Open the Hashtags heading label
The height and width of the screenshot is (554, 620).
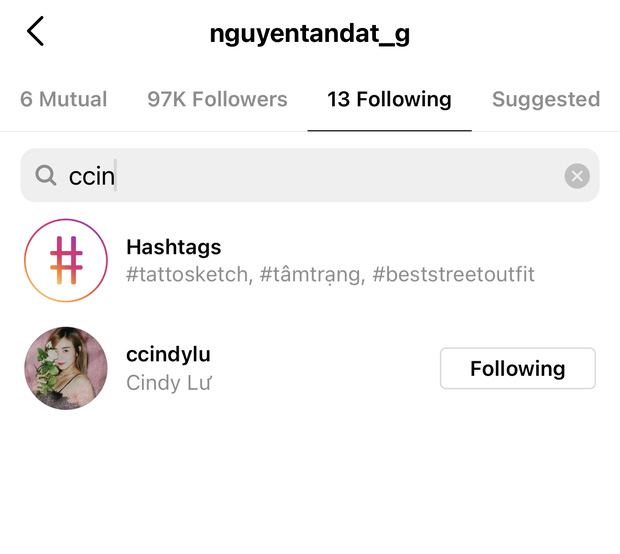click(x=174, y=247)
